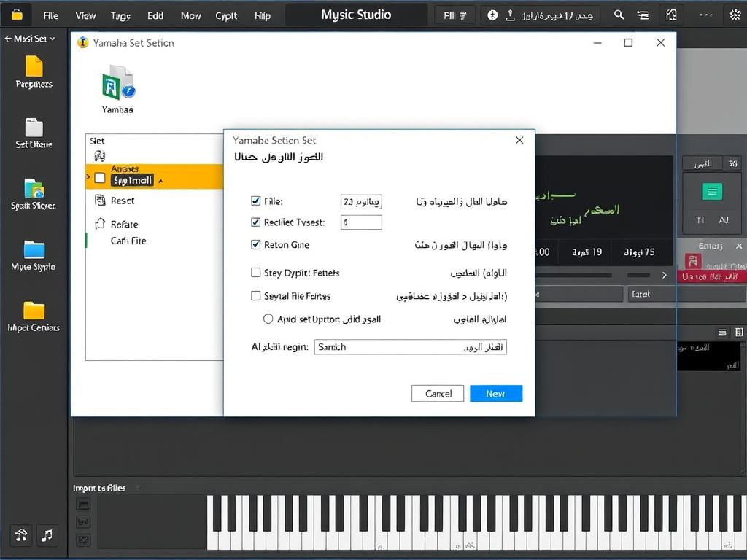Open the Set Ufiene file icon
The image size is (747, 560).
34,133
